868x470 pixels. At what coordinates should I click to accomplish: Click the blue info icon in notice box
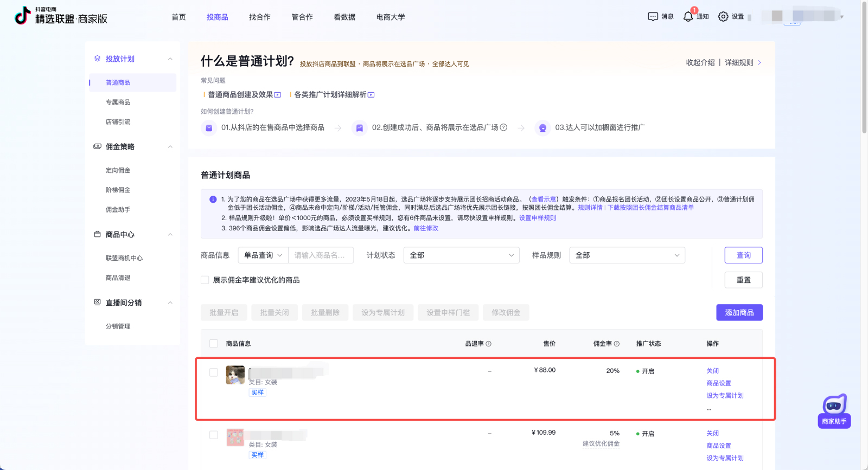click(213, 199)
